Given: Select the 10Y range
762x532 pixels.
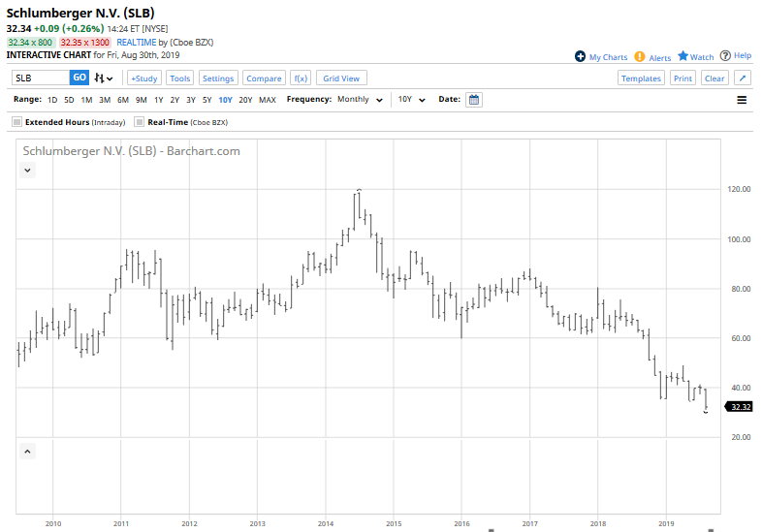Looking at the screenshot, I should pos(225,100).
